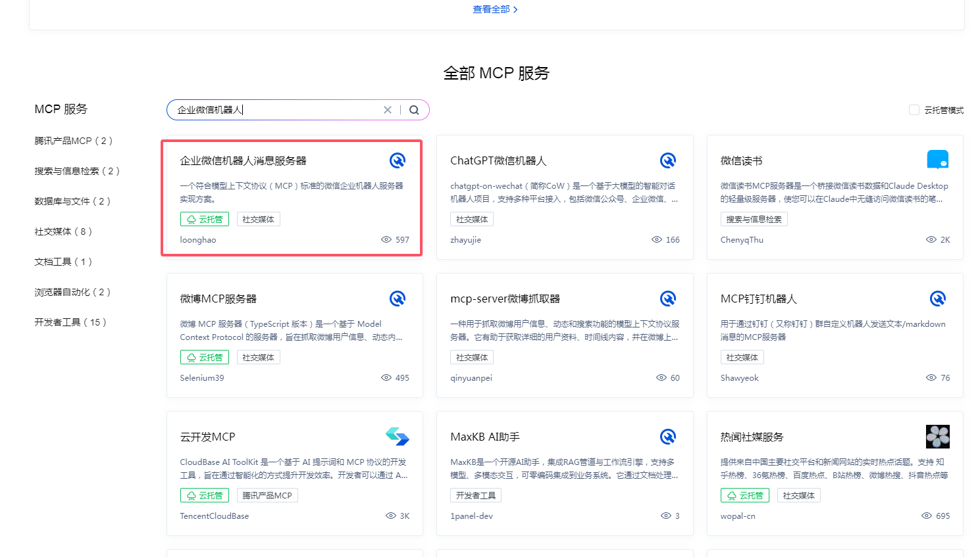Click author ChenyqThu
Viewport: 980px width, 557px height.
pyautogui.click(x=742, y=240)
